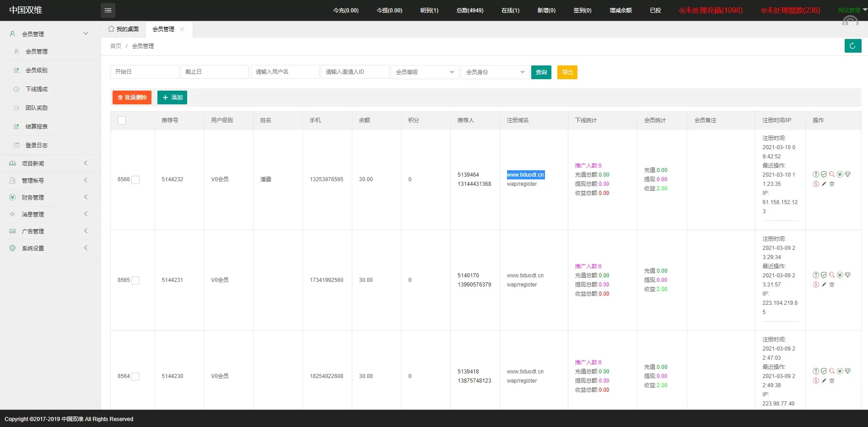Toggle the hamburger sidebar menu icon
The image size is (868, 427).
[108, 11]
